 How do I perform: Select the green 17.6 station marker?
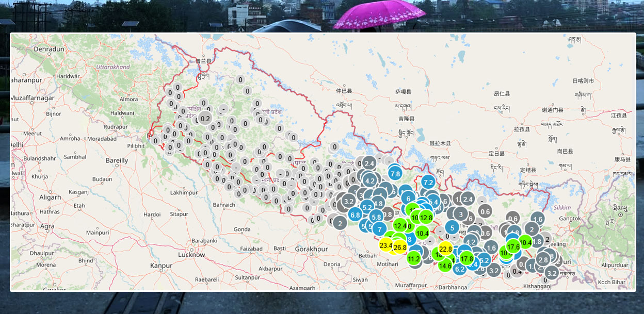[513, 247]
